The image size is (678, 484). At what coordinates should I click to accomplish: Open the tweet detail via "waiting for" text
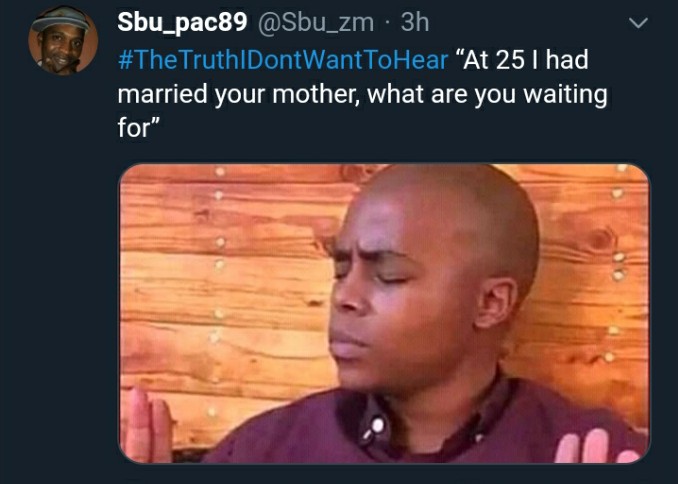tap(566, 95)
